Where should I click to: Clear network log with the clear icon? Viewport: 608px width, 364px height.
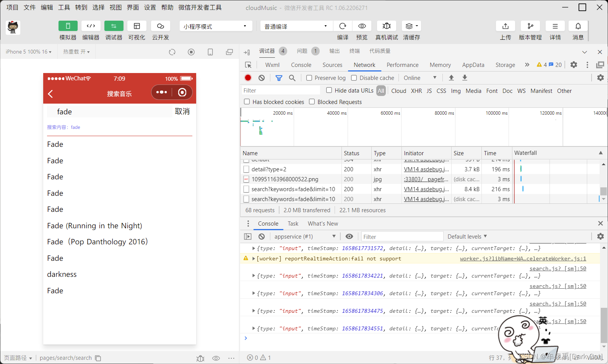coord(262,78)
